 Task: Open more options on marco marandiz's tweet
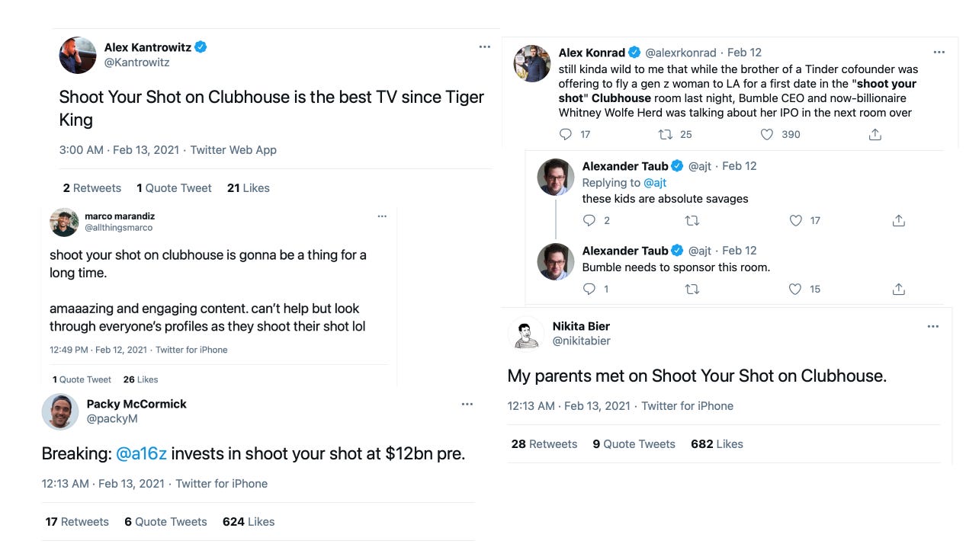pyautogui.click(x=382, y=216)
